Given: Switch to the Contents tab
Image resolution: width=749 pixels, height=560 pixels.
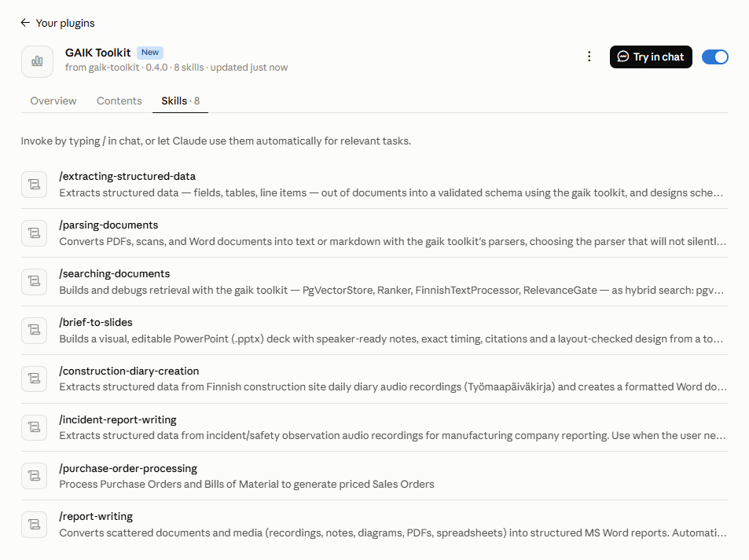Looking at the screenshot, I should (x=119, y=101).
